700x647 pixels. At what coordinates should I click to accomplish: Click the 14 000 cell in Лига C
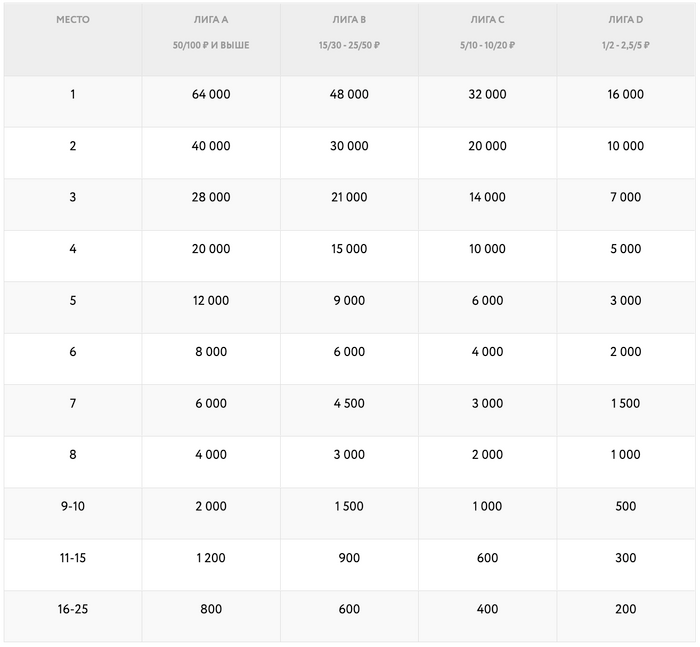(487, 198)
